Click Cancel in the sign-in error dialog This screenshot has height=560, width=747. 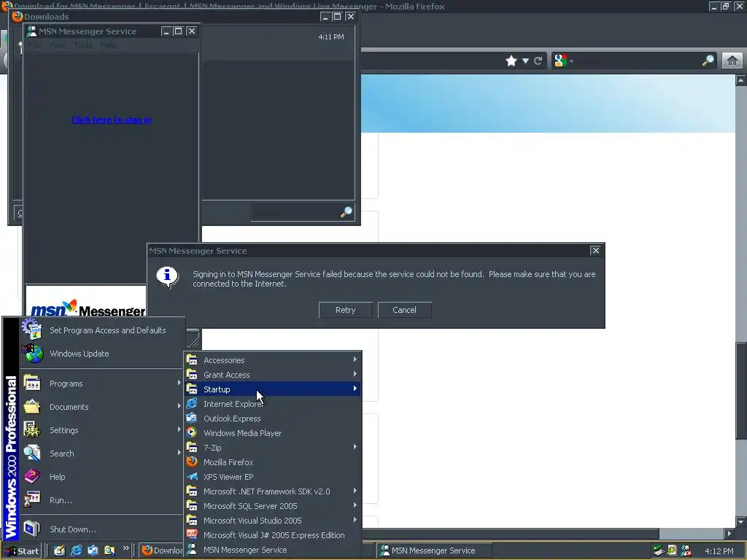pyautogui.click(x=404, y=310)
